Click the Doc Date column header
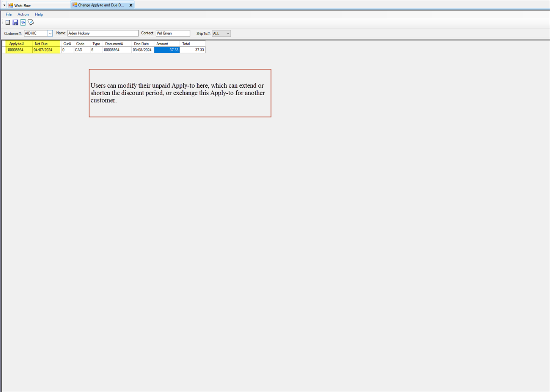The height and width of the screenshot is (392, 550). 141,44
